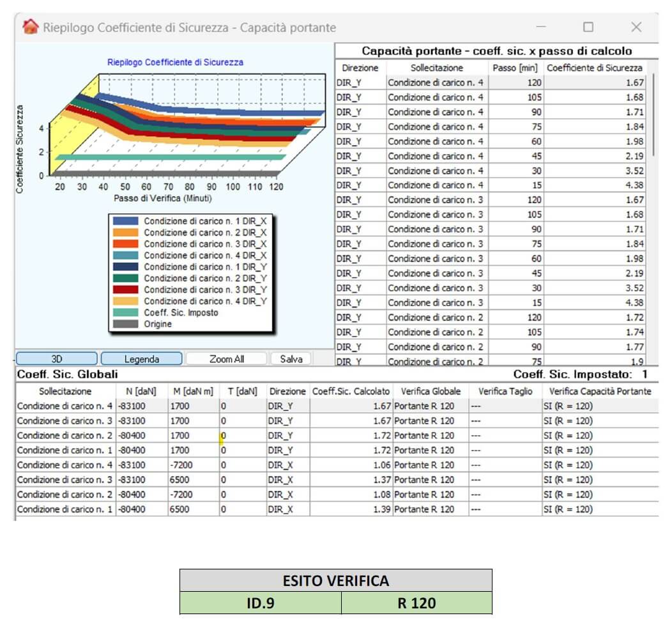Click the 4.38 value in Condizione n. 3 rows
The width and height of the screenshot is (672, 625).
(x=634, y=303)
